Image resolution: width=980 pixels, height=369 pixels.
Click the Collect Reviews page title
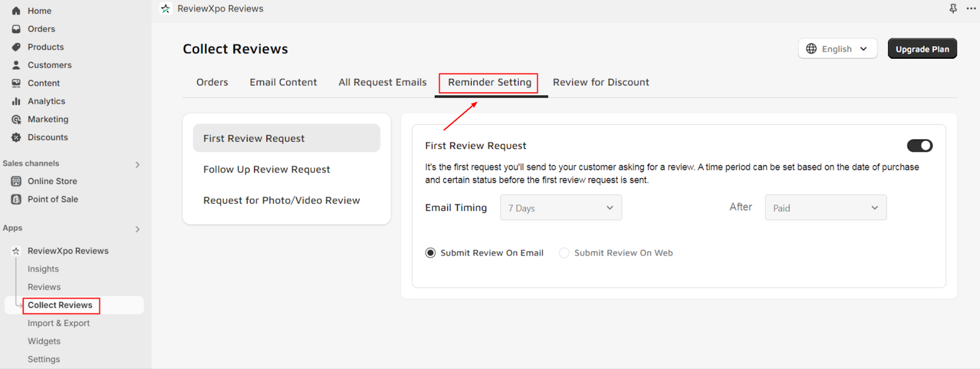[235, 49]
